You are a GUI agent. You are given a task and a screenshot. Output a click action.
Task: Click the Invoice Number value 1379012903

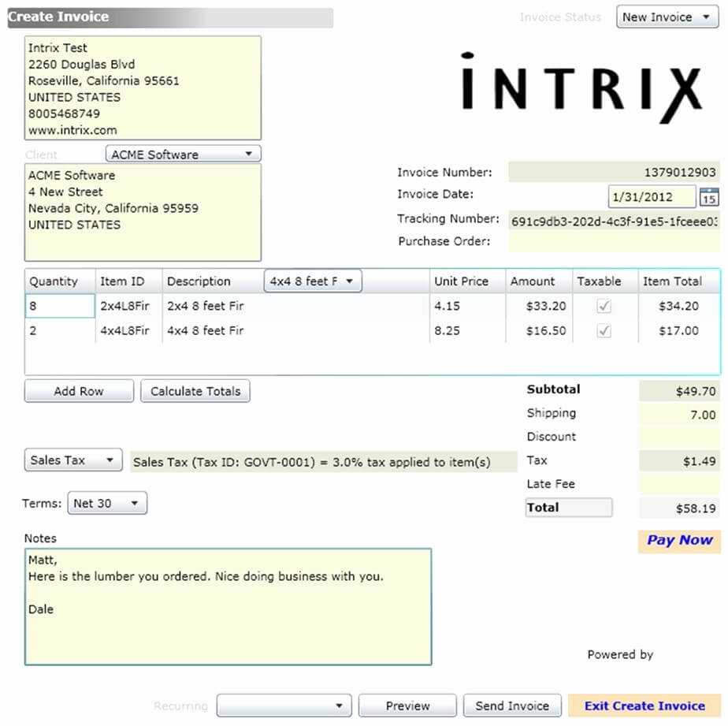tap(615, 172)
